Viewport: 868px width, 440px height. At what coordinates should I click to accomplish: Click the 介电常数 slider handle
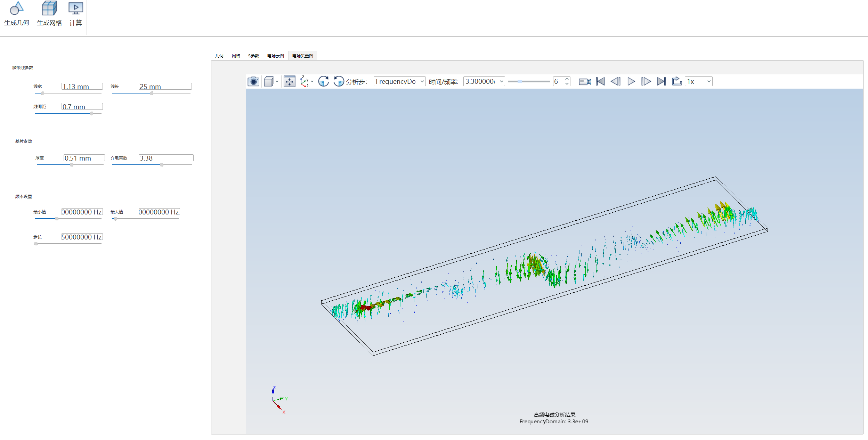point(162,165)
